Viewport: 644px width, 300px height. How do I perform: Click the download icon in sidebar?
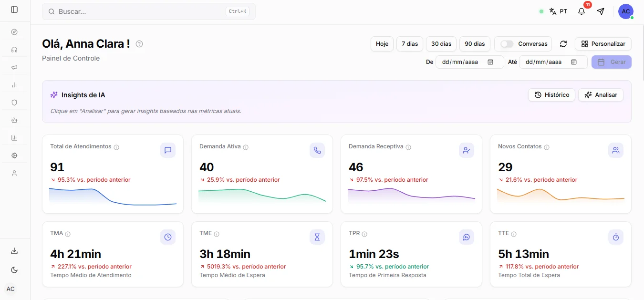(14, 251)
